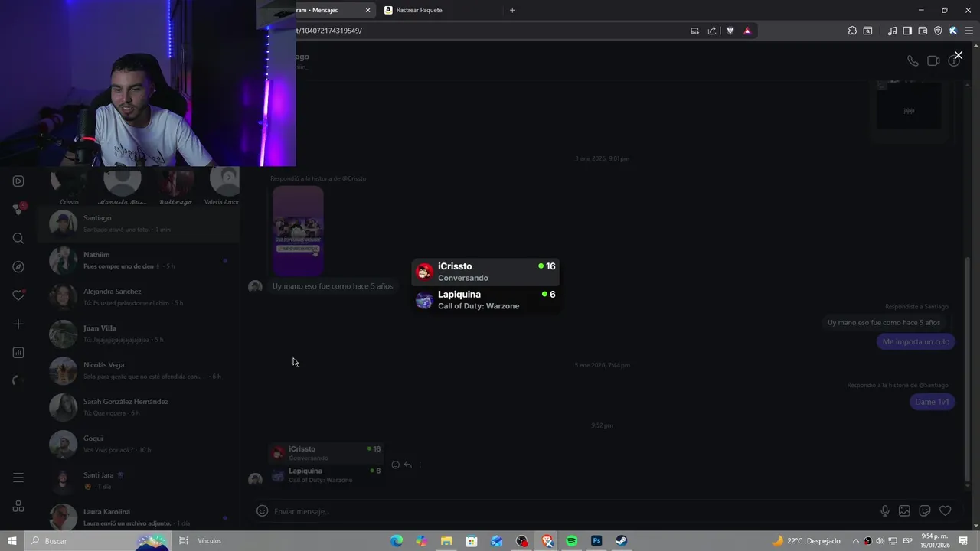980x551 pixels.
Task: Start a video call with the camera icon
Action: tap(933, 60)
